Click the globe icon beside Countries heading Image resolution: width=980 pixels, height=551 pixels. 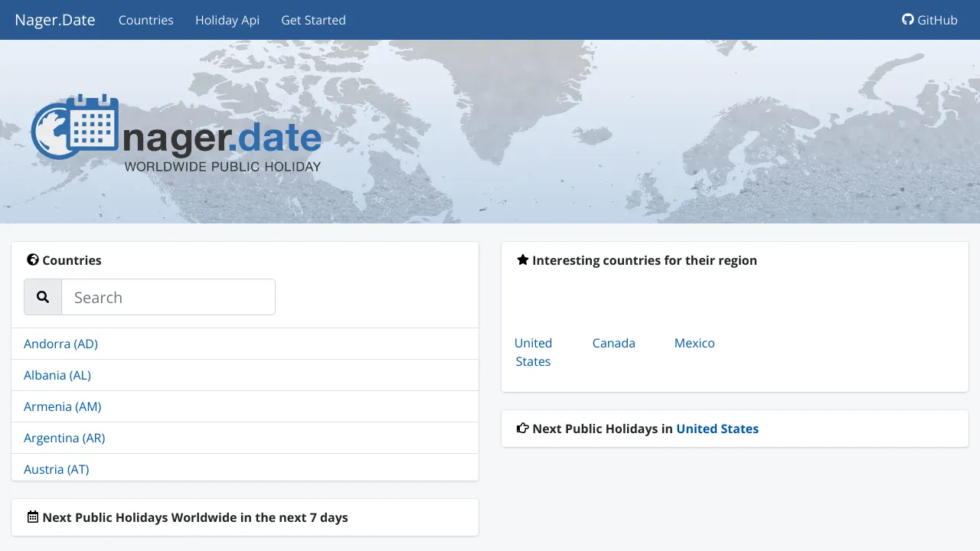pos(33,260)
